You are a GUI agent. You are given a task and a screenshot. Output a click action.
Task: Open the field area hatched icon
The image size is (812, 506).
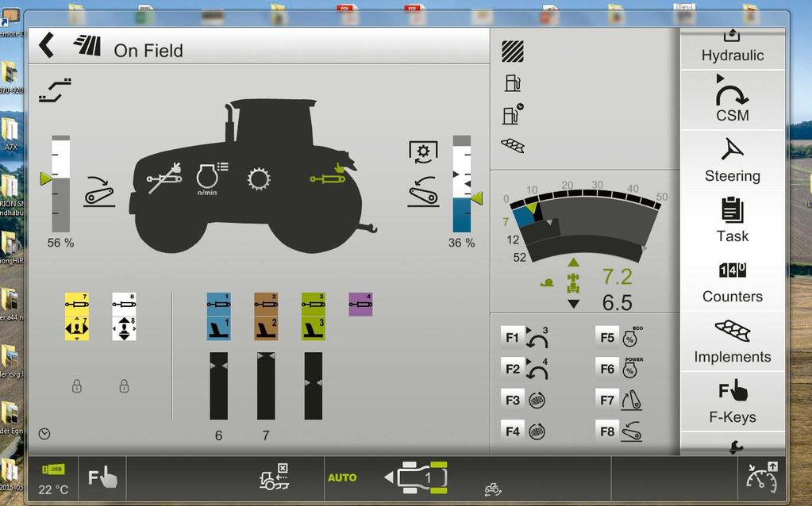(x=513, y=52)
